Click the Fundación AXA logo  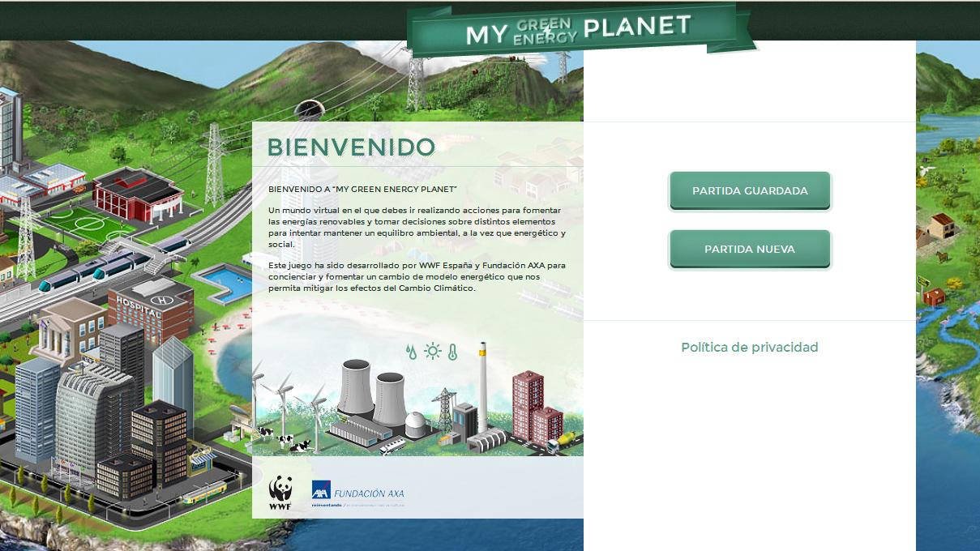pos(357,493)
